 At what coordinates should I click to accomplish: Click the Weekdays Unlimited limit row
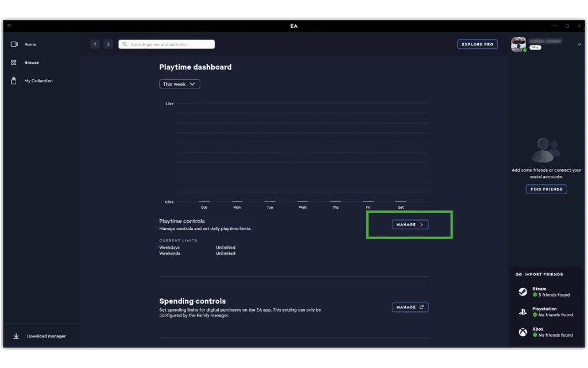198,247
